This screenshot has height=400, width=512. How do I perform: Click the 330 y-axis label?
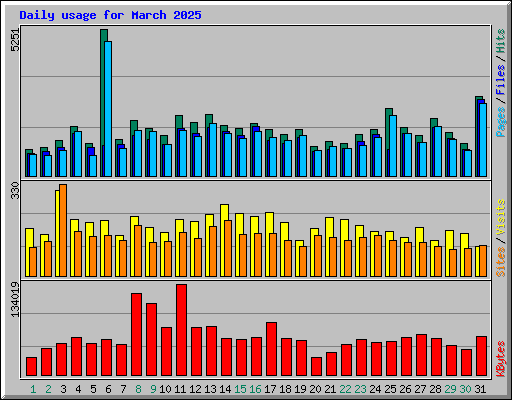pos(15,190)
